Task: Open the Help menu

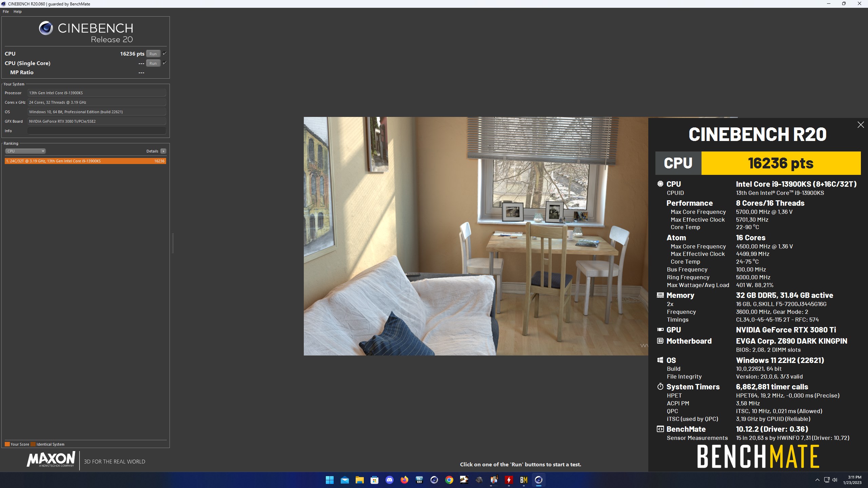Action: [18, 12]
